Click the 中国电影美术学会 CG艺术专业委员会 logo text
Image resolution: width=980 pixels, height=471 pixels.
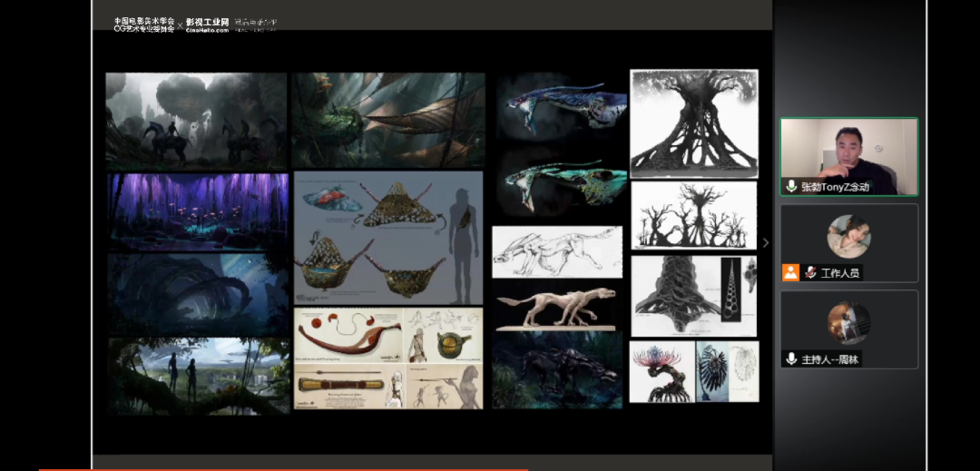(x=143, y=25)
